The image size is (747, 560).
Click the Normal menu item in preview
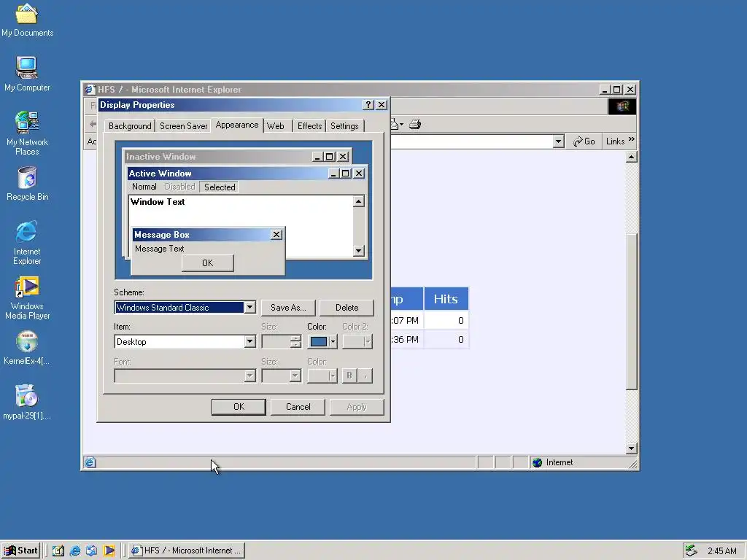pos(144,187)
